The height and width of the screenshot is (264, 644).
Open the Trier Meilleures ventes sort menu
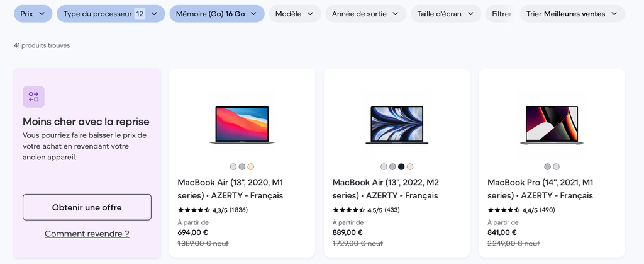pos(572,14)
